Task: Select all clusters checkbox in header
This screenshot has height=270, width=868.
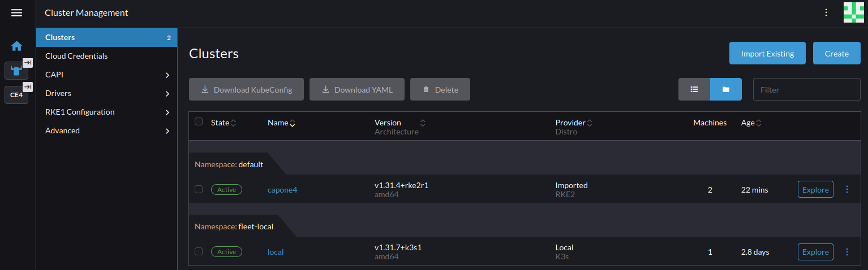Action: click(199, 121)
